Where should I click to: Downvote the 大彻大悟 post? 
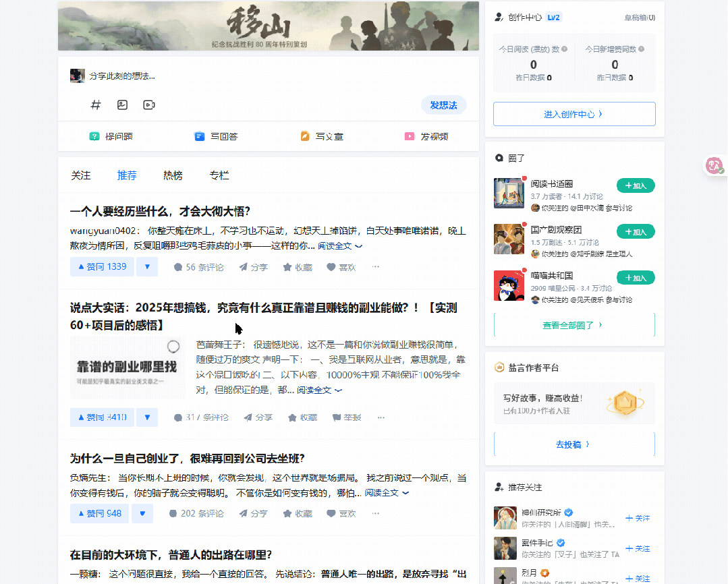147,267
